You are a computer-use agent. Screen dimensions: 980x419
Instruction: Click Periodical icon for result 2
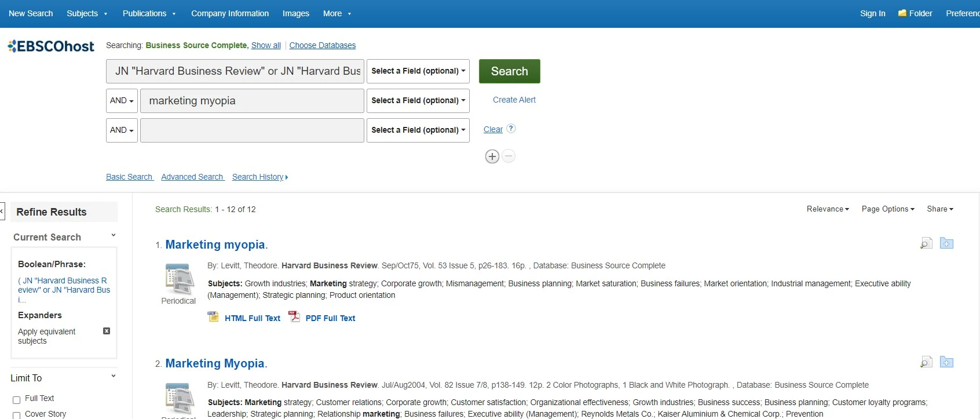click(x=178, y=399)
